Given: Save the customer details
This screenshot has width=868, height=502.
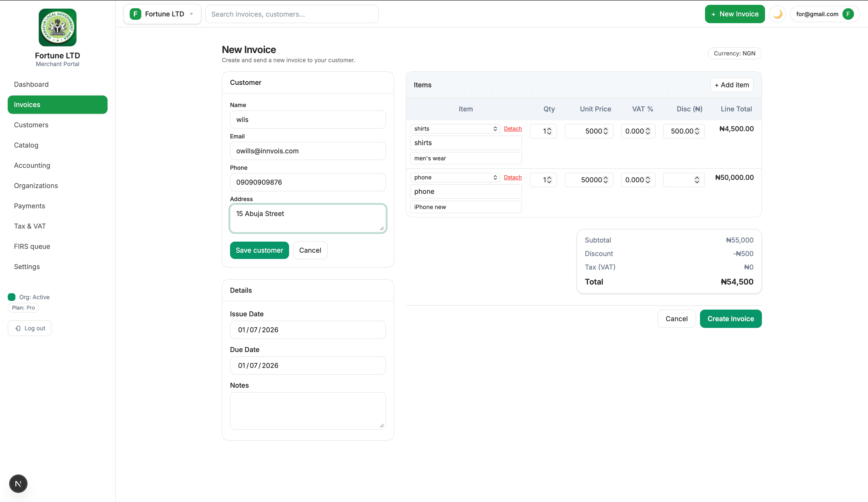Looking at the screenshot, I should point(259,250).
